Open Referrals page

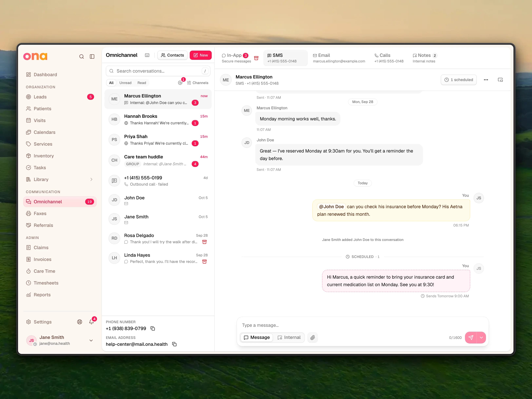coord(60,225)
